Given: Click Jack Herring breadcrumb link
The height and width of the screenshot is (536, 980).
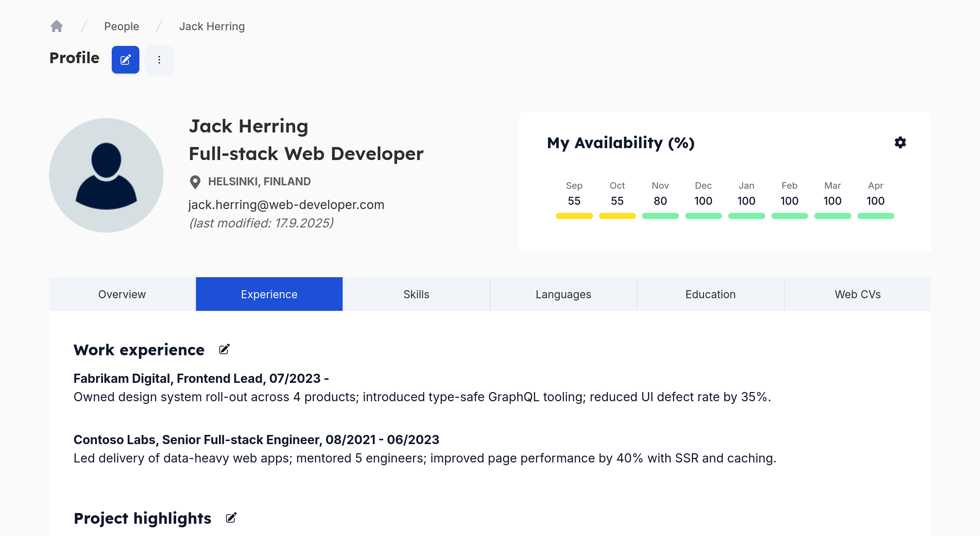Looking at the screenshot, I should [212, 26].
